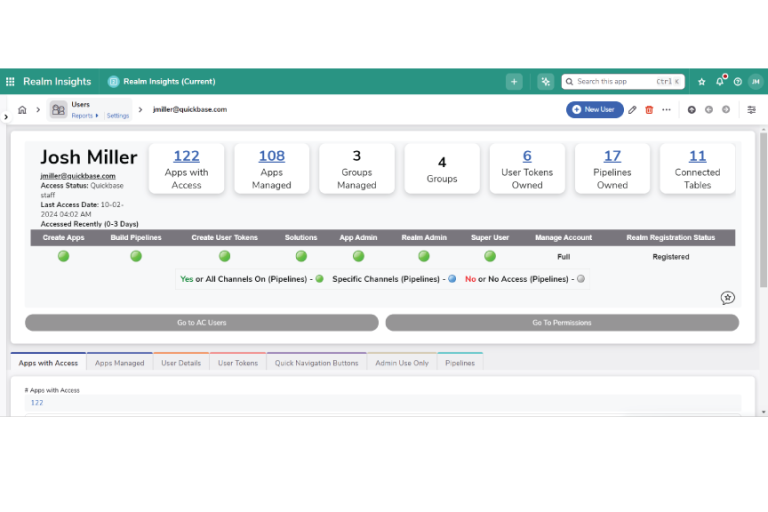Screen dimensions: 768x512
Task: Click the New User button
Action: [595, 110]
